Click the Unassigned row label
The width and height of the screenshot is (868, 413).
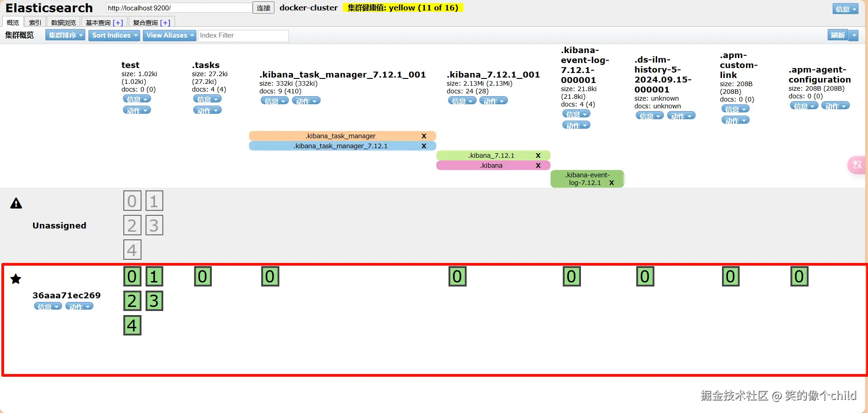pos(59,226)
